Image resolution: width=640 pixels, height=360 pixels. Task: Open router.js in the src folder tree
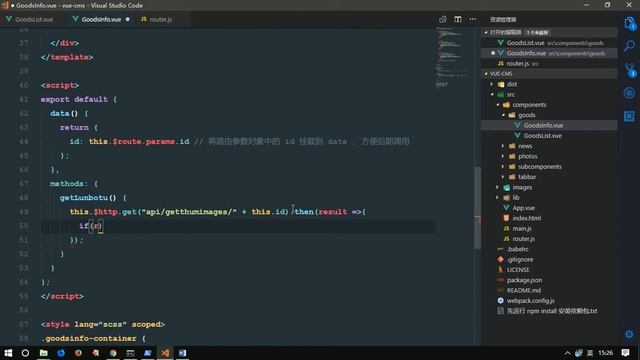[x=549, y=239]
